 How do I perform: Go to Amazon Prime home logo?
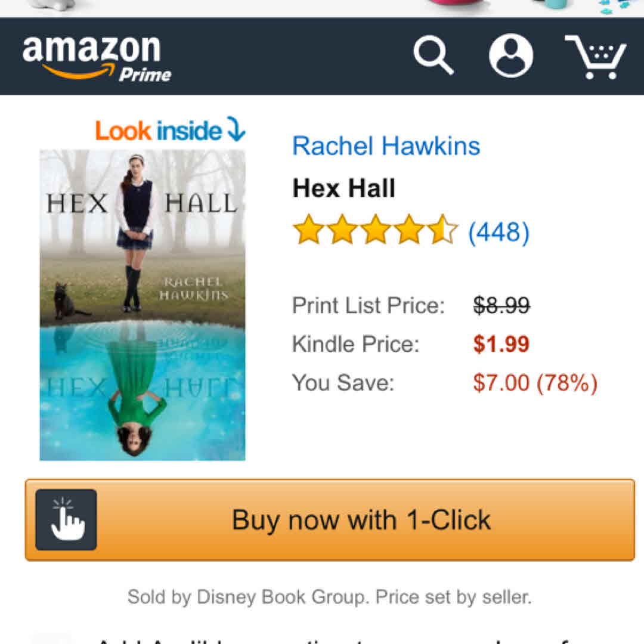[97, 58]
